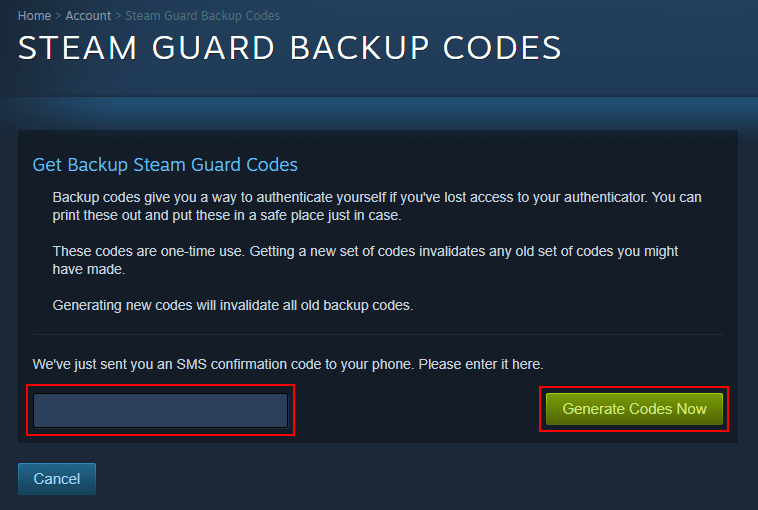Click the Get Backup Steam Guard Codes heading

pyautogui.click(x=165, y=164)
